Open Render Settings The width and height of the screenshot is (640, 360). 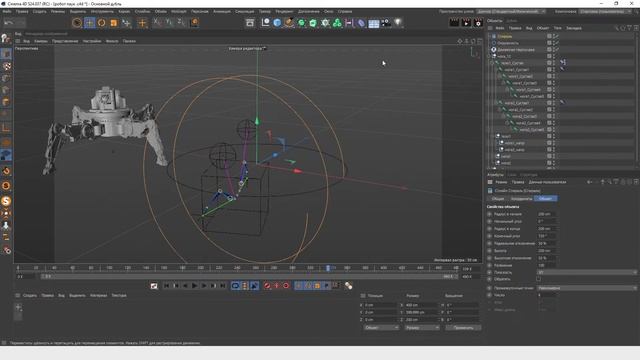(x=478, y=23)
